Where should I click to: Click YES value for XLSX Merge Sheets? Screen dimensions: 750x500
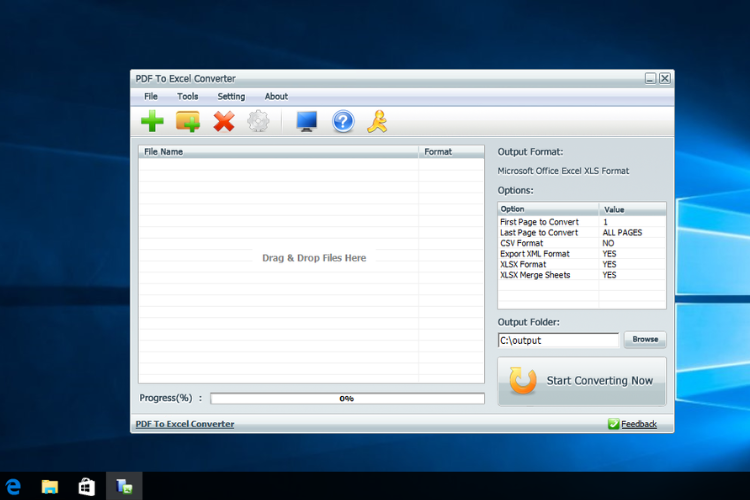[609, 275]
